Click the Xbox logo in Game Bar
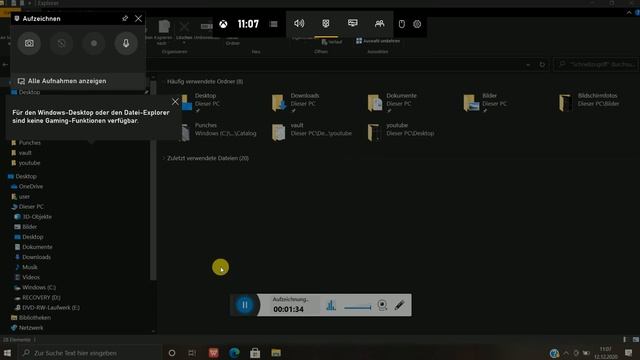Image resolution: width=640 pixels, height=360 pixels. click(x=223, y=24)
